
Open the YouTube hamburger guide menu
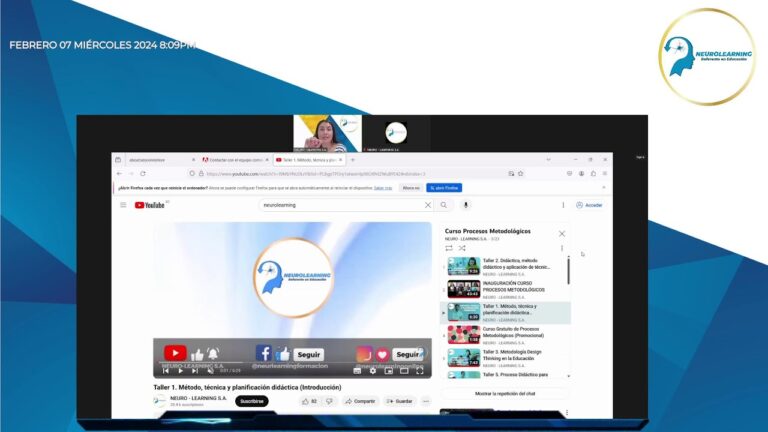click(123, 205)
